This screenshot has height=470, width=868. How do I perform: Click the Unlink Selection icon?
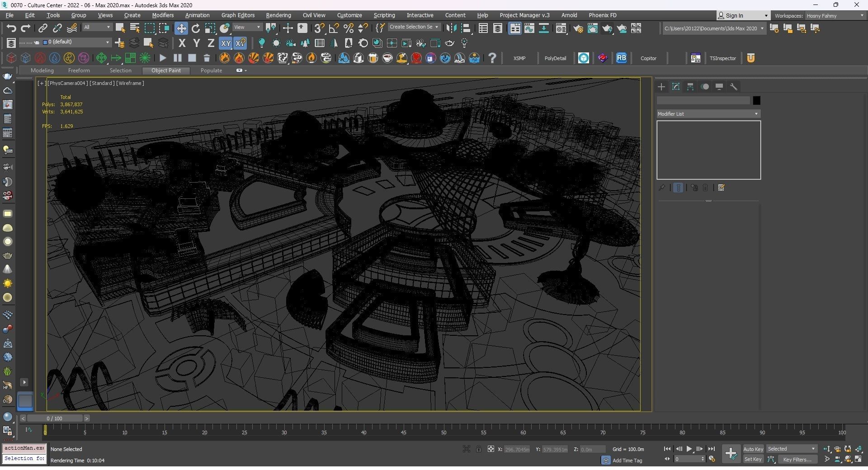pos(57,28)
